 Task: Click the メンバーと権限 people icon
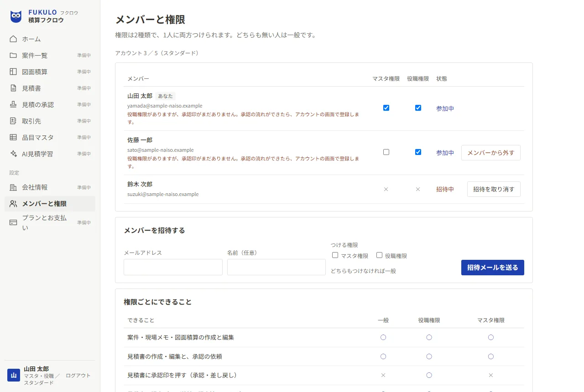point(13,204)
